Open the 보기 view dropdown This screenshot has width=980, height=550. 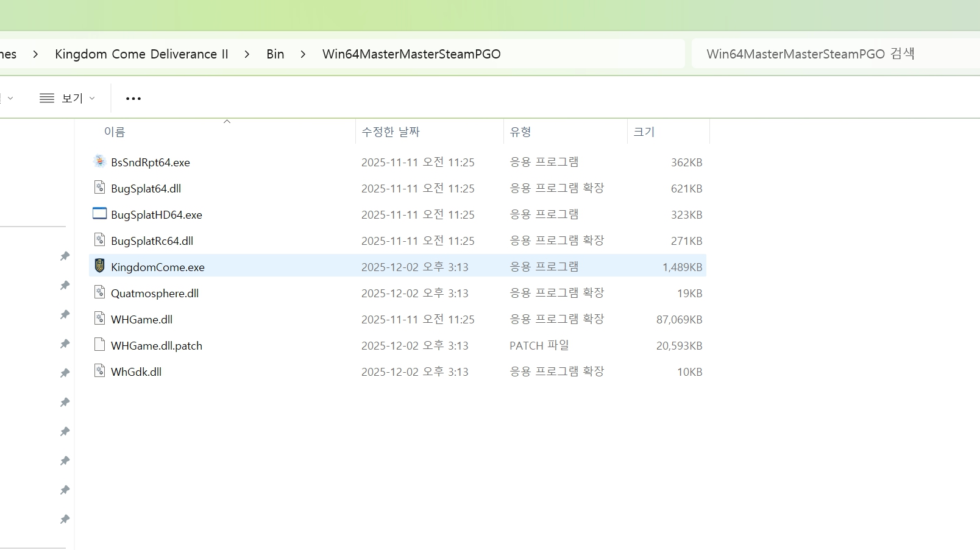tap(67, 98)
